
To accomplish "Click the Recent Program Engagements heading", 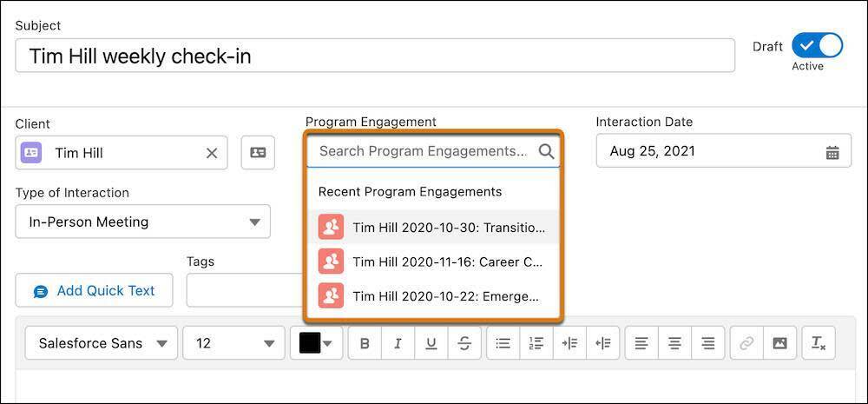I will [411, 192].
